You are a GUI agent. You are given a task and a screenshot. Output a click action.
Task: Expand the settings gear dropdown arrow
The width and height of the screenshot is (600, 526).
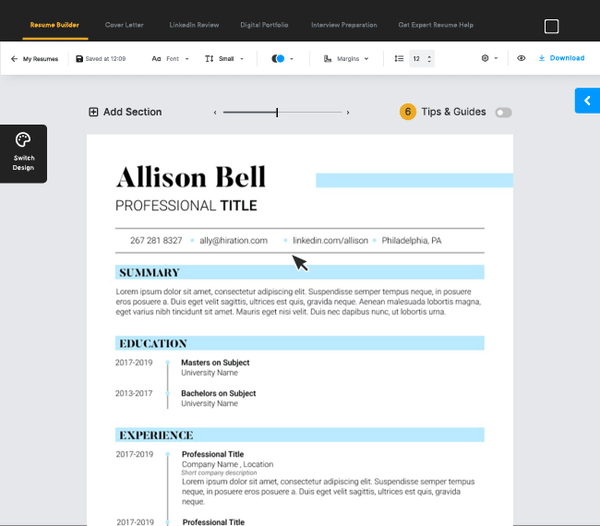496,58
